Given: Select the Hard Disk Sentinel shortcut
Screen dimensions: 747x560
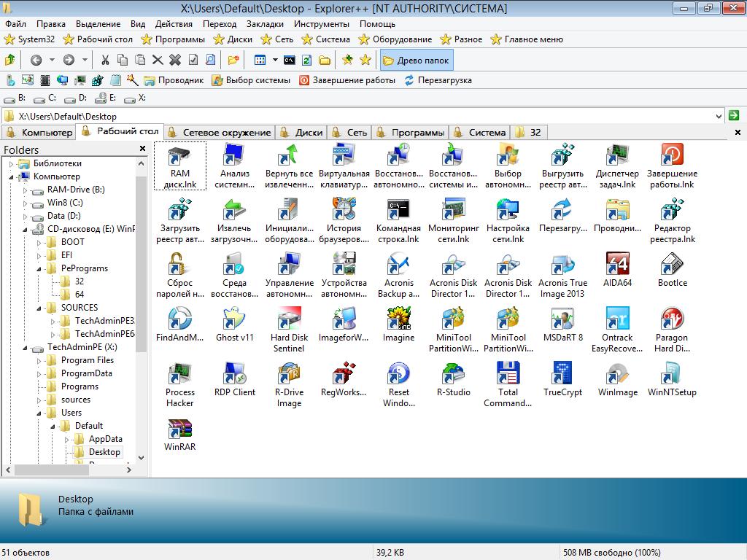Looking at the screenshot, I should pos(289,330).
